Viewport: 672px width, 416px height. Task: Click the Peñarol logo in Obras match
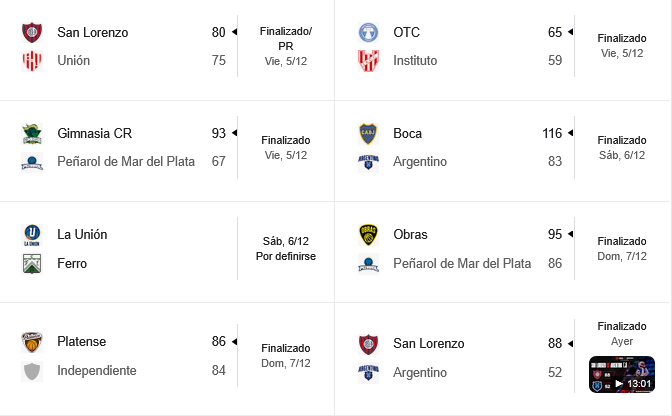[x=368, y=264]
